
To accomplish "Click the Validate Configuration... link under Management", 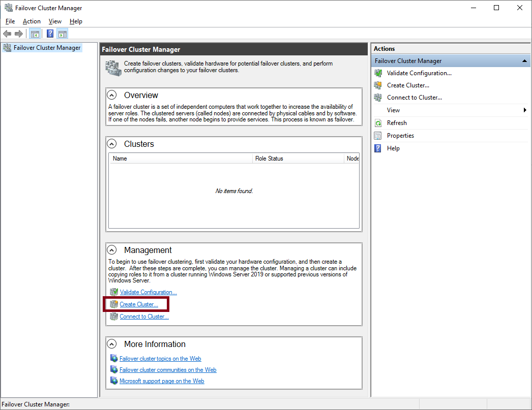I will [149, 292].
